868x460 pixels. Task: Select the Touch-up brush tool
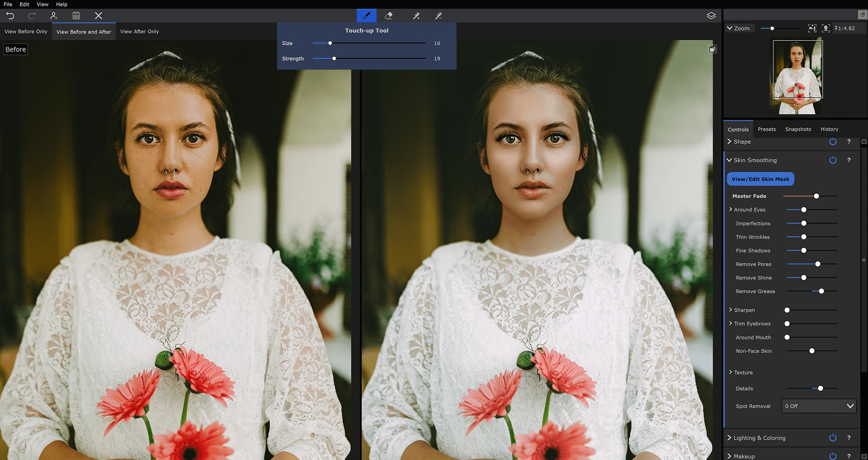pos(366,16)
